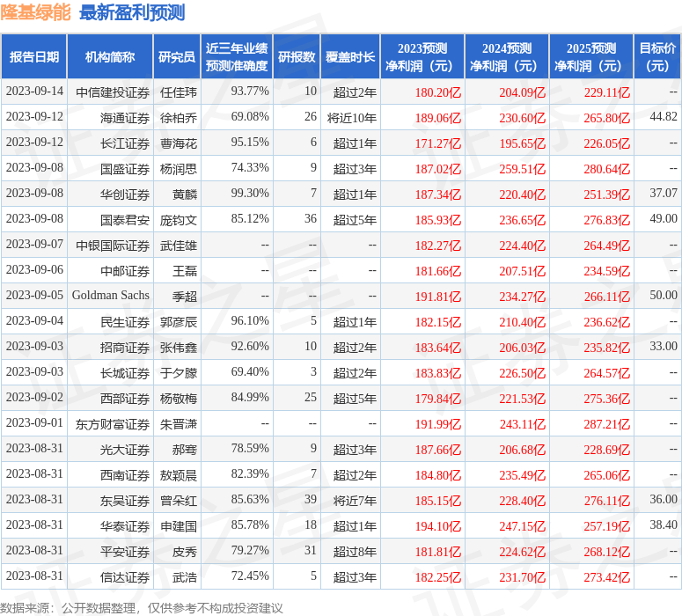This screenshot has height=616, width=682.
Task: Click accuracy value 95.15%
Action: (250, 143)
